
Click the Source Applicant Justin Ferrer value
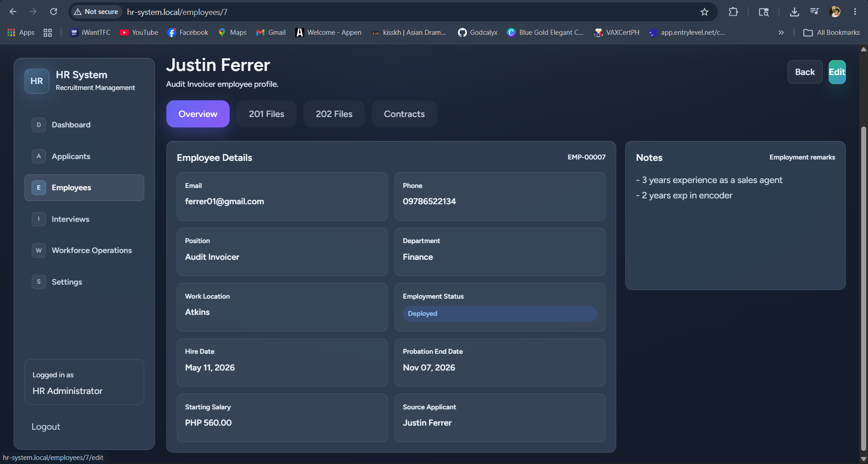point(427,423)
